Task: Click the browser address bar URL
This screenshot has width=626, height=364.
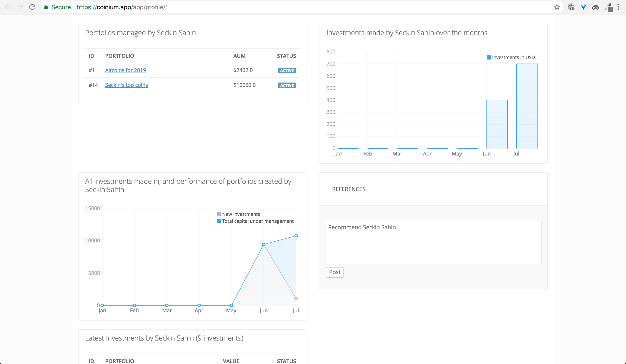Action: tap(122, 7)
